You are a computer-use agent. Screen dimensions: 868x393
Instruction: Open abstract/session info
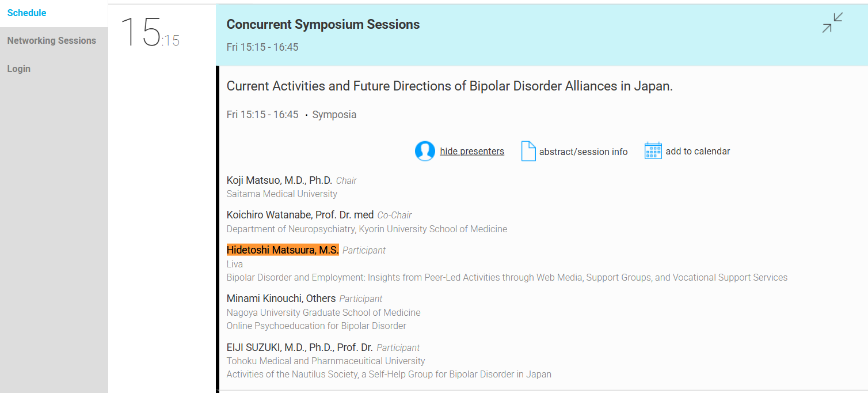583,152
